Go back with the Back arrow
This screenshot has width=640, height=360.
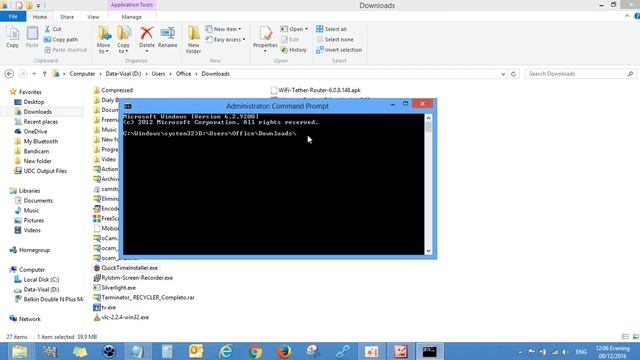9,74
